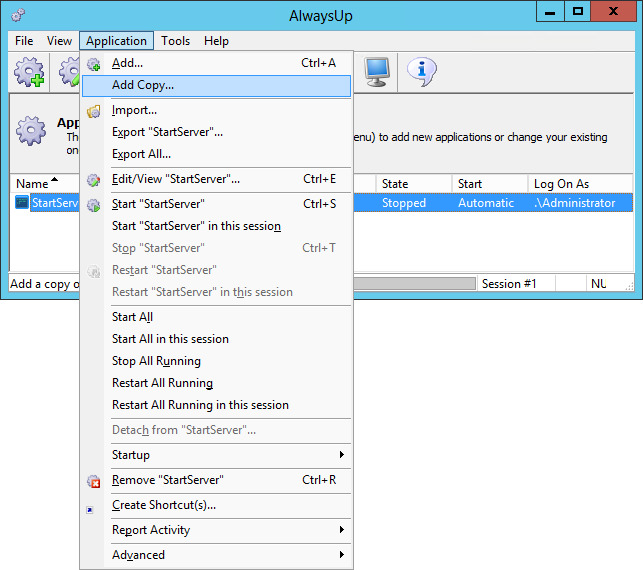Click the Import folder icon in menu
Viewport: 643px width, 570px height.
93,111
